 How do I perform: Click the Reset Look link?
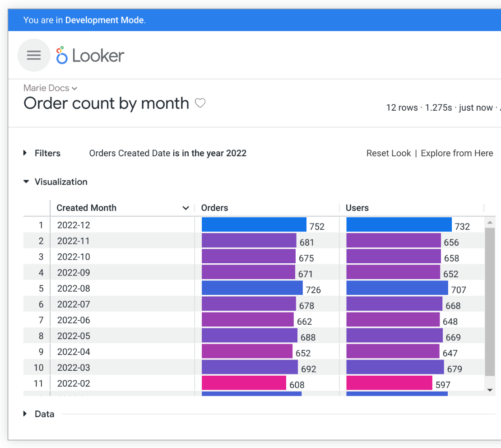point(389,153)
